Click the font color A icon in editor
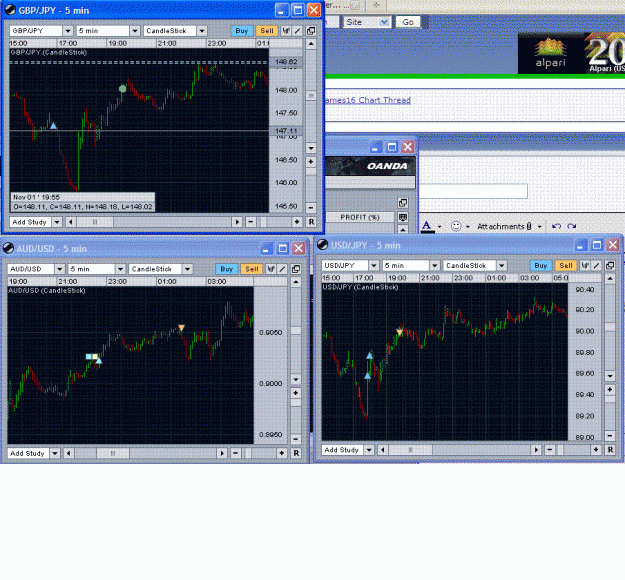The image size is (625, 580). point(426,226)
